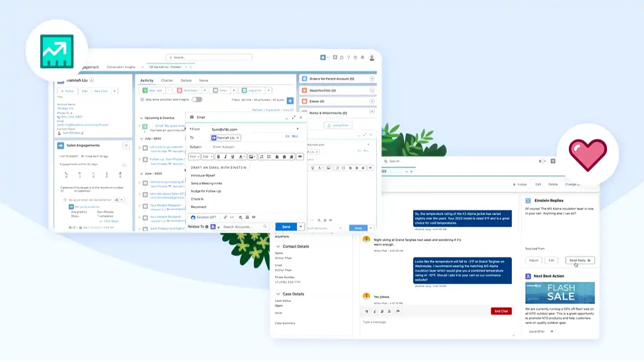644x362 pixels.
Task: Collapse Case Details section
Action: click(278, 294)
